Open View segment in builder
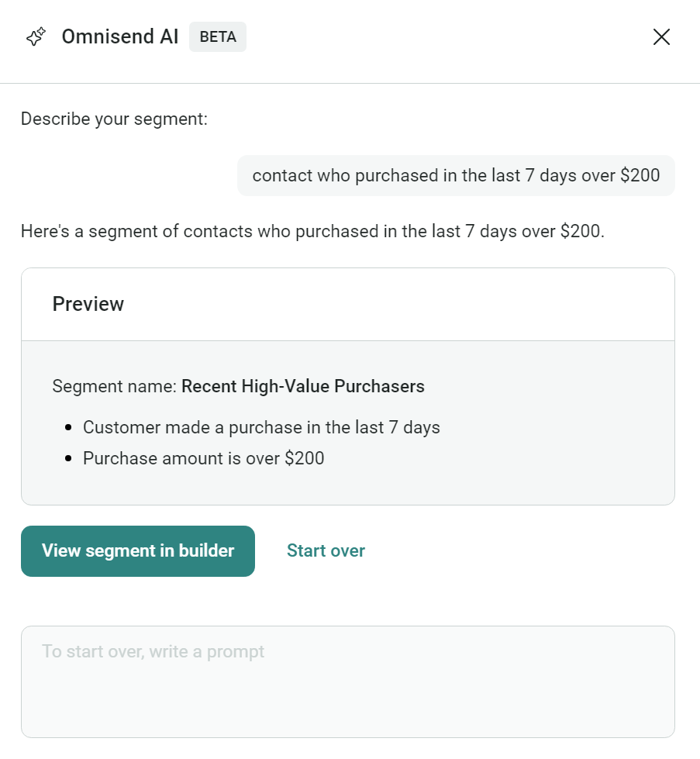This screenshot has height=759, width=700. pos(138,551)
